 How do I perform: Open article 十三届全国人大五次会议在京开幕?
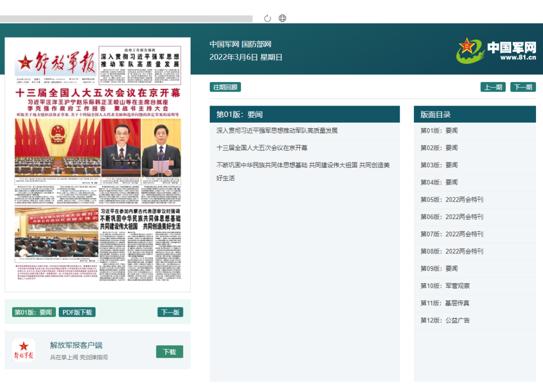(261, 148)
